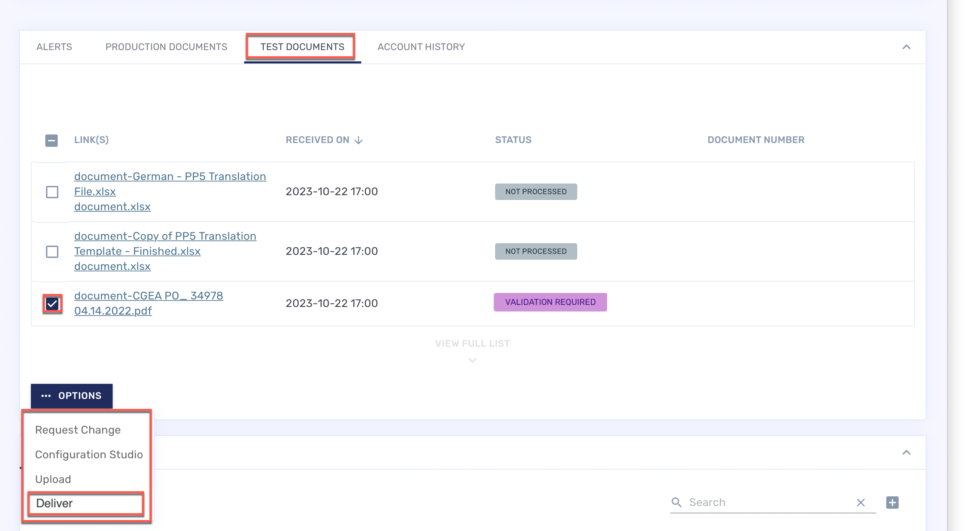Choose Deliver from options menu
The width and height of the screenshot is (980, 531).
[x=54, y=503]
